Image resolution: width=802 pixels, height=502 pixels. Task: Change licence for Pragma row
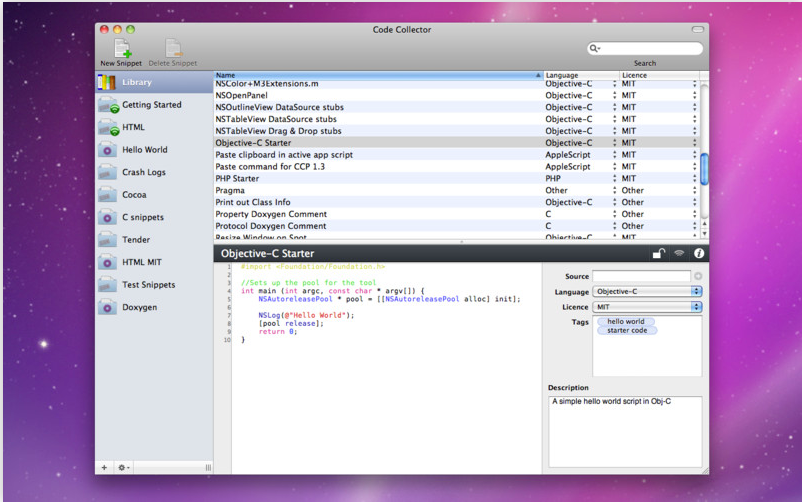point(695,190)
